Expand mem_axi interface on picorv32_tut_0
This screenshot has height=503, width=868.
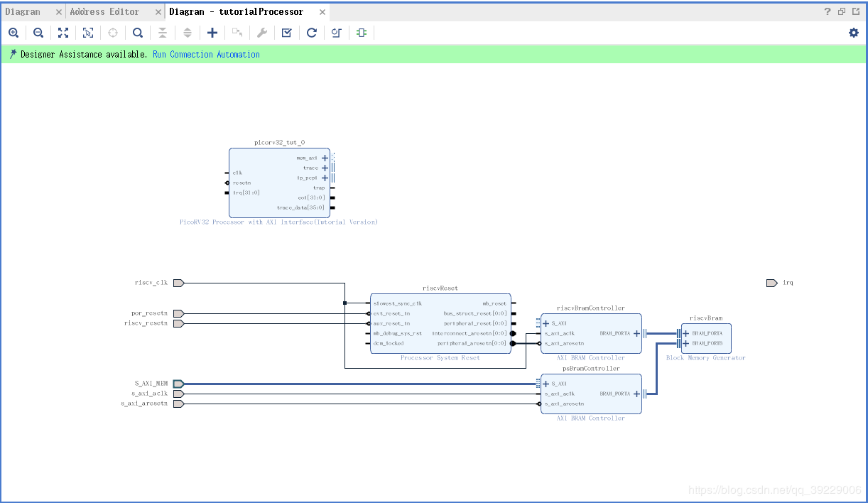click(x=325, y=158)
